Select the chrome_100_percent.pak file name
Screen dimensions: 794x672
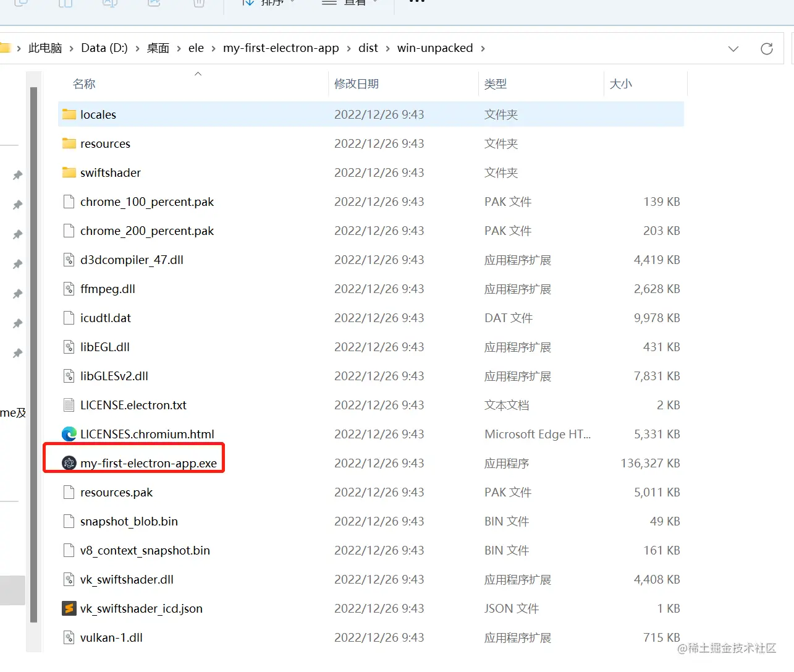point(147,202)
